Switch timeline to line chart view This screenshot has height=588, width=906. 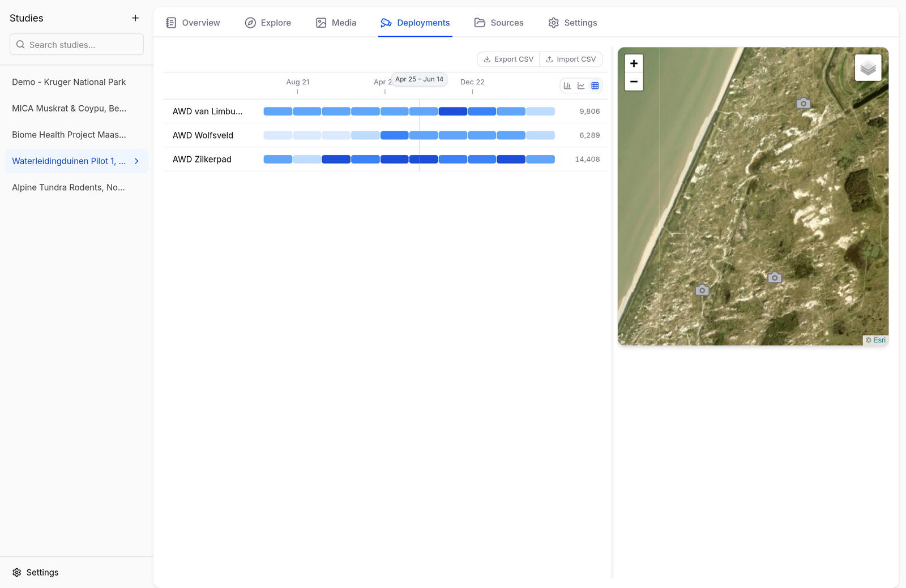tap(581, 86)
